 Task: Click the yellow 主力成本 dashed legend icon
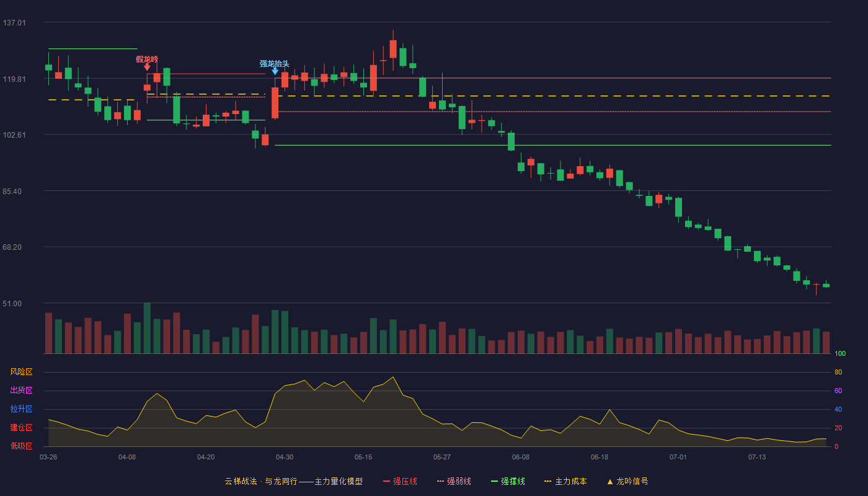pyautogui.click(x=547, y=481)
